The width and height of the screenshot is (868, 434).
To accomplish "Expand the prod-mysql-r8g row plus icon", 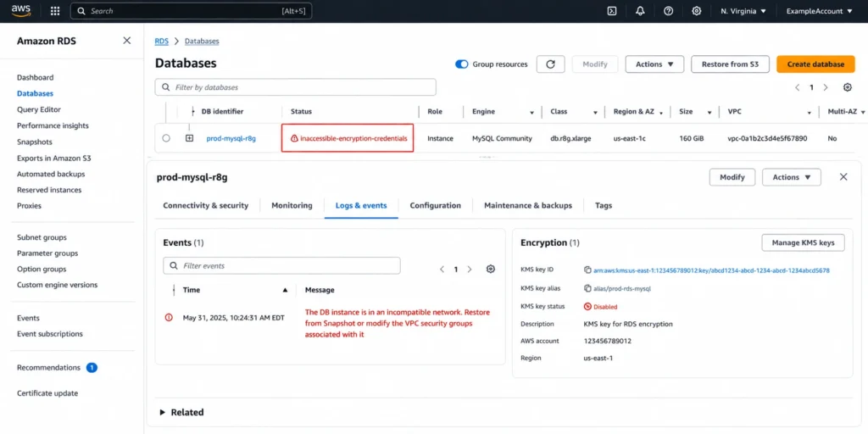I will click(189, 138).
